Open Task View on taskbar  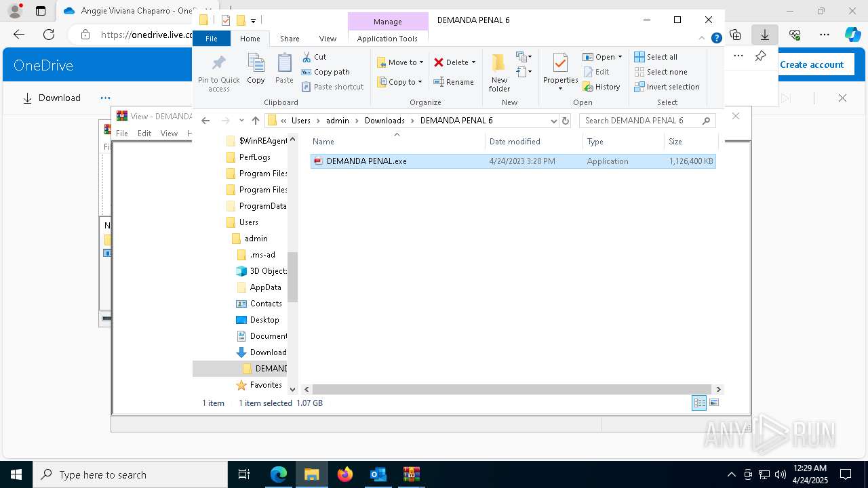click(244, 474)
